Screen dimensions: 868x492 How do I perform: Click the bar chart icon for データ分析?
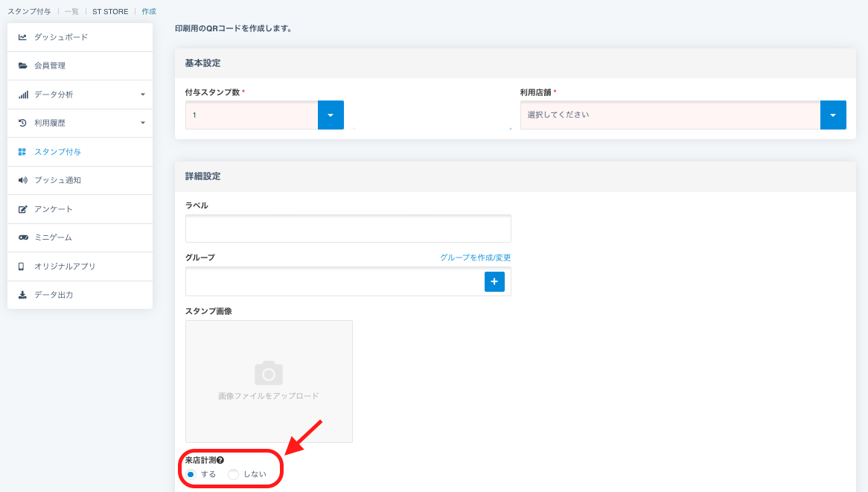click(x=22, y=95)
